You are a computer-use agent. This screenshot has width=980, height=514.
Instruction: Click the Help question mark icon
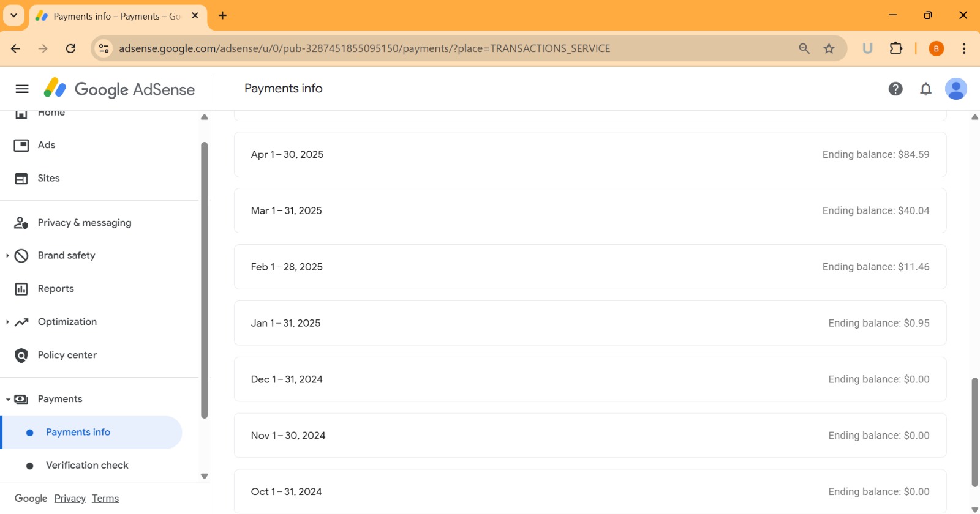pos(895,89)
